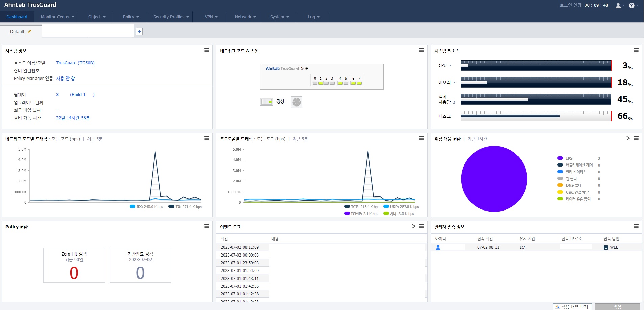Expand the Object dropdown menu
Viewport: 644px width, 310px height.
click(x=97, y=17)
